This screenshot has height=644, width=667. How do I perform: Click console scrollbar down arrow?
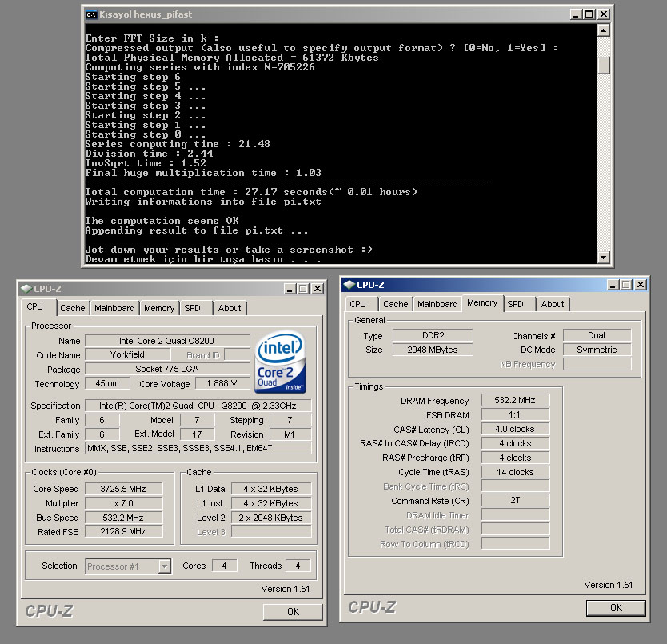click(604, 257)
